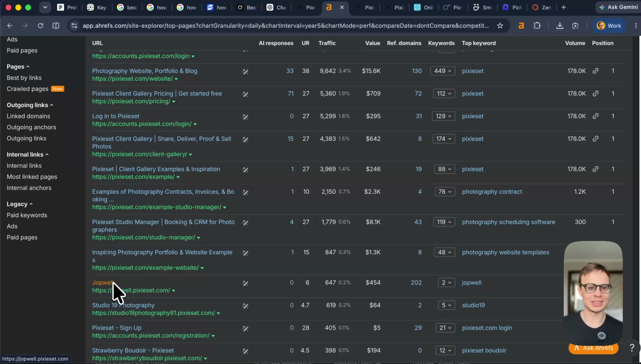641x364 pixels.
Task: Open the Ask Gemini button
Action: (x=619, y=7)
